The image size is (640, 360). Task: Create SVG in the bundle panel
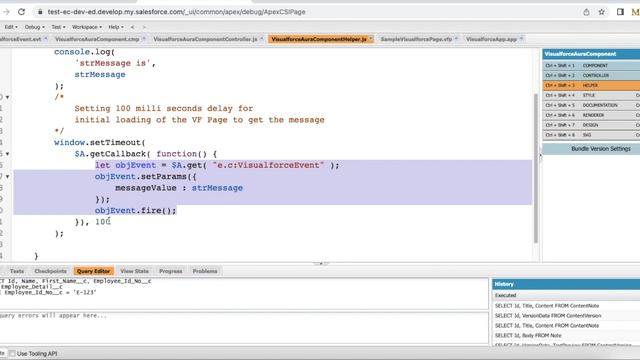point(591,135)
